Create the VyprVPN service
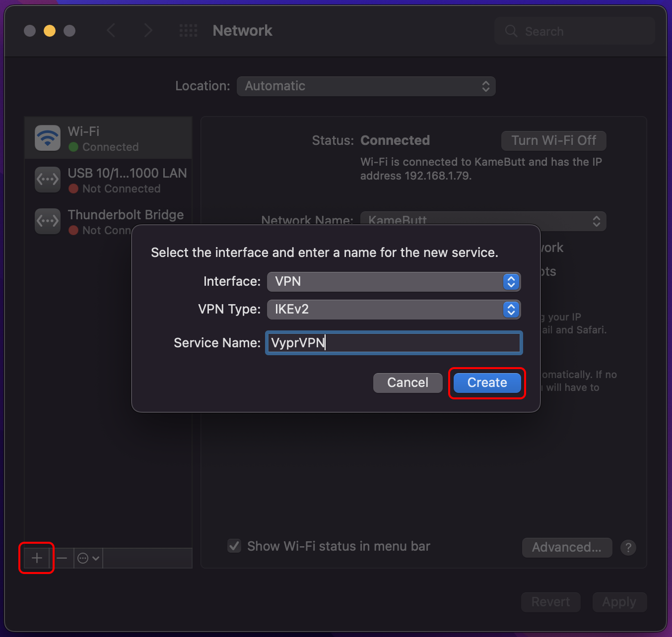The width and height of the screenshot is (672, 637). pos(486,382)
